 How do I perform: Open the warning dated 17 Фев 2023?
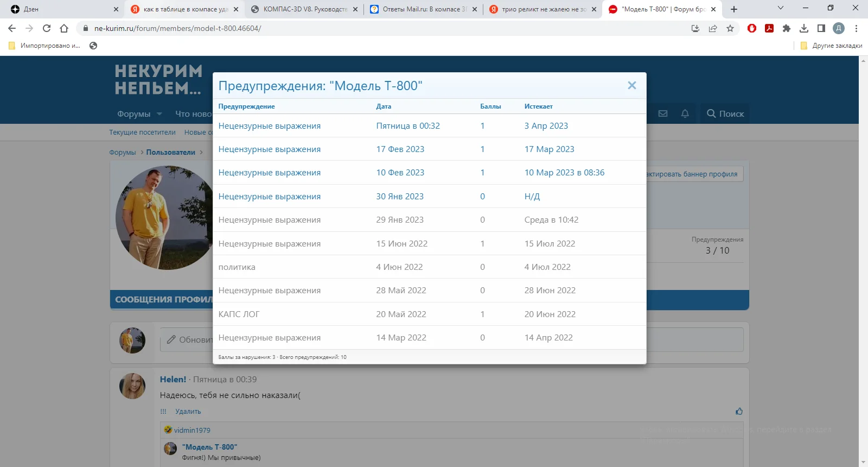(x=269, y=149)
